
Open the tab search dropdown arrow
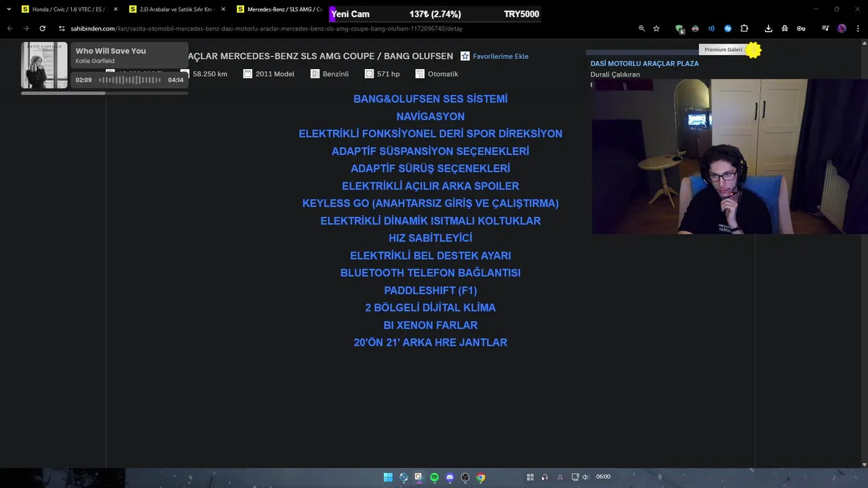click(8, 9)
